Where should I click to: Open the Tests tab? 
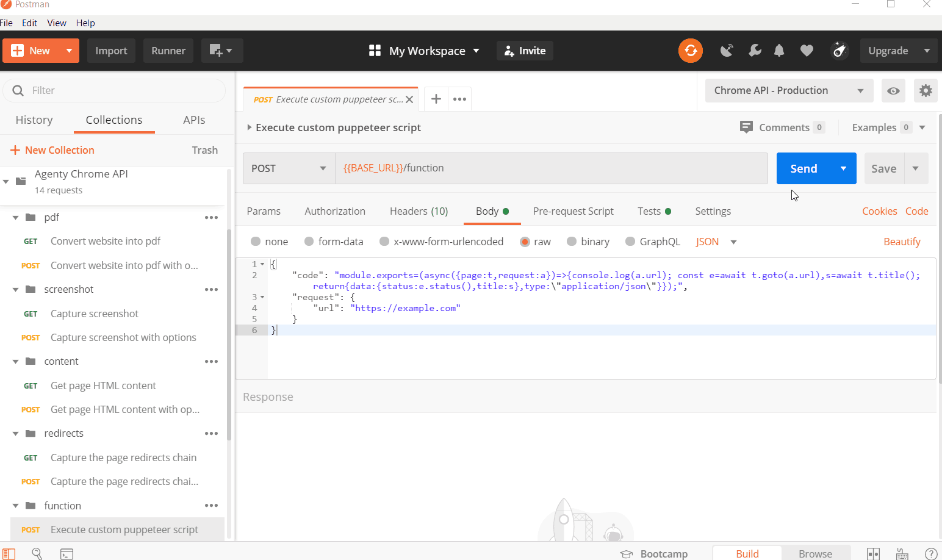654,211
